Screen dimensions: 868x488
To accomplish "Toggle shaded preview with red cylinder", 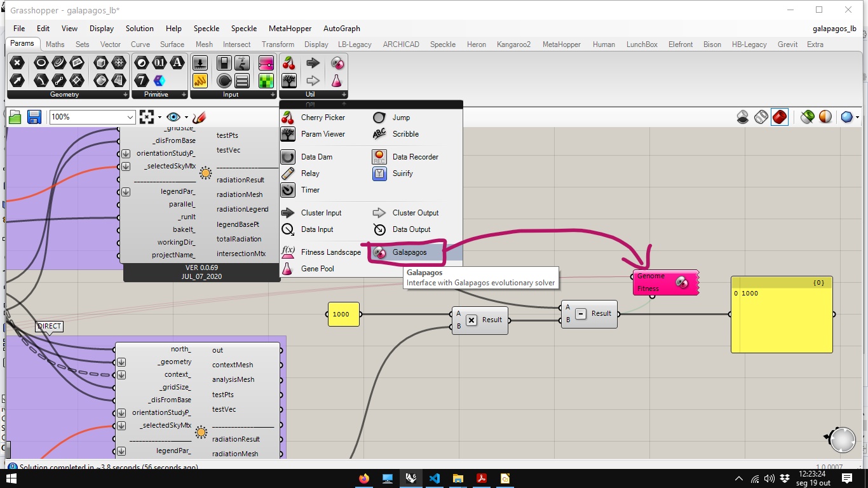I will tap(780, 117).
